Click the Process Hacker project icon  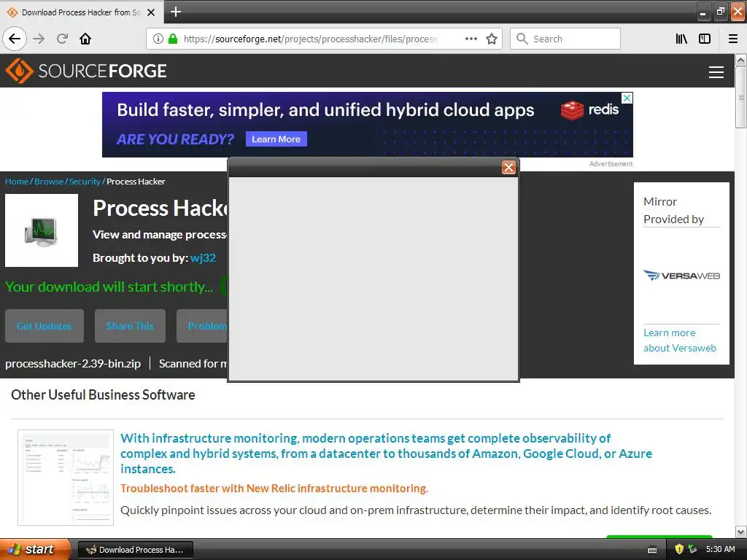pos(42,230)
